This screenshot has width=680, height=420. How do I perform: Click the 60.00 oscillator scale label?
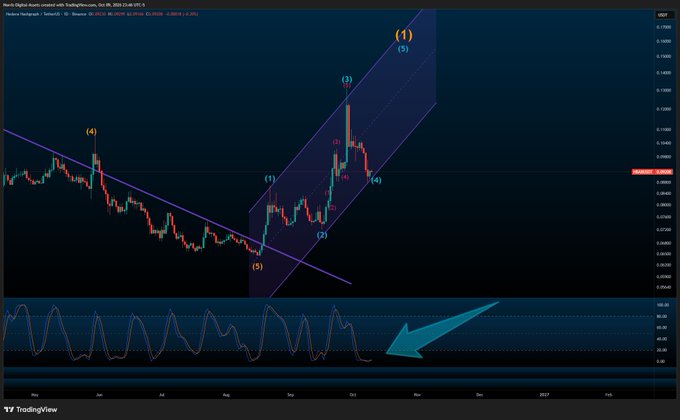(x=662, y=328)
